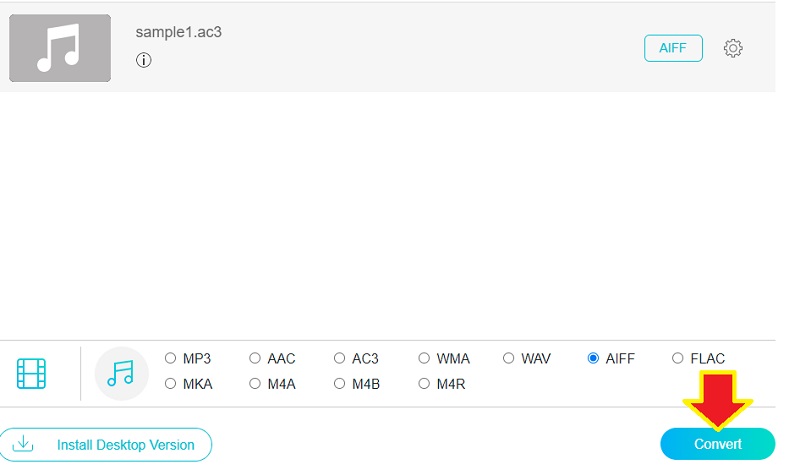Select WMA radio button
Viewport: 800px width, 470px height.
pos(425,358)
